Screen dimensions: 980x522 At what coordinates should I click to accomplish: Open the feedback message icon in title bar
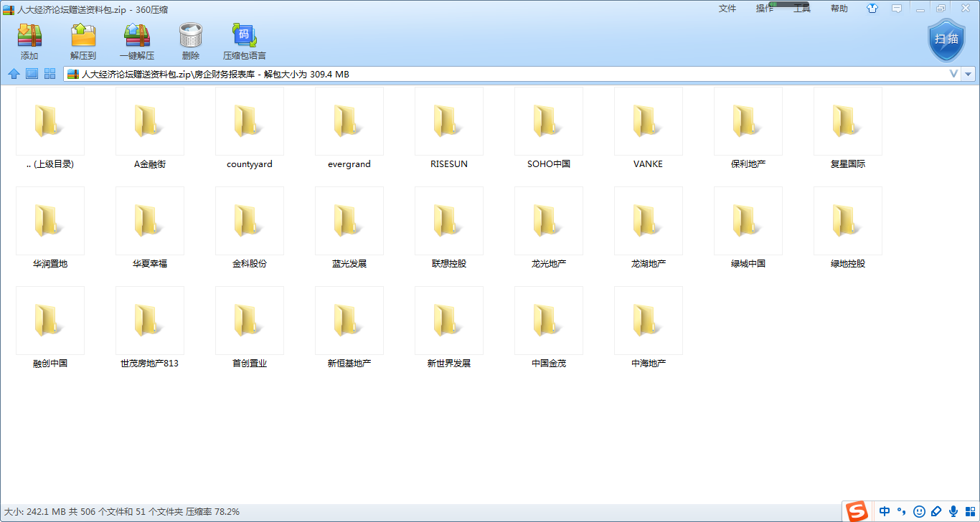(x=896, y=9)
